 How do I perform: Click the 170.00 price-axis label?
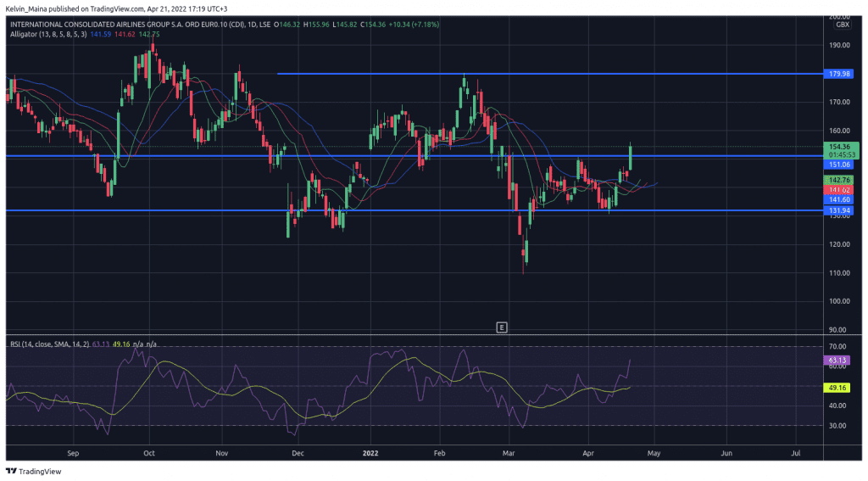pyautogui.click(x=839, y=102)
